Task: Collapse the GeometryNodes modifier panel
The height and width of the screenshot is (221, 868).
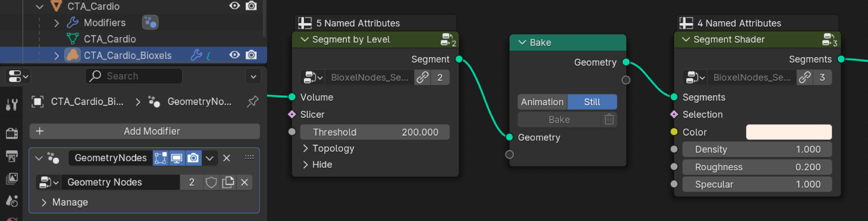Action: [x=39, y=158]
